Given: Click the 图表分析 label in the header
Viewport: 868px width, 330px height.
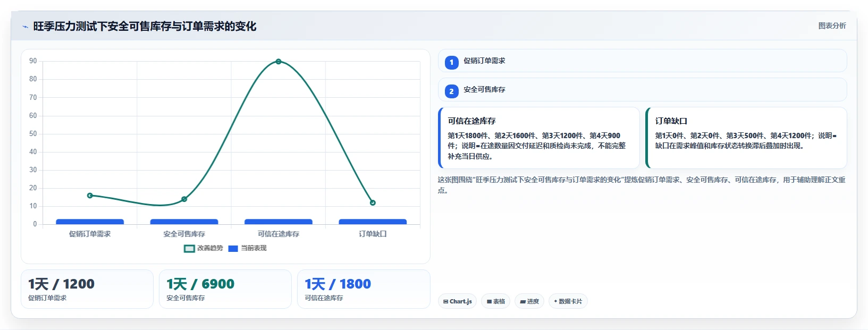Looking at the screenshot, I should [832, 26].
